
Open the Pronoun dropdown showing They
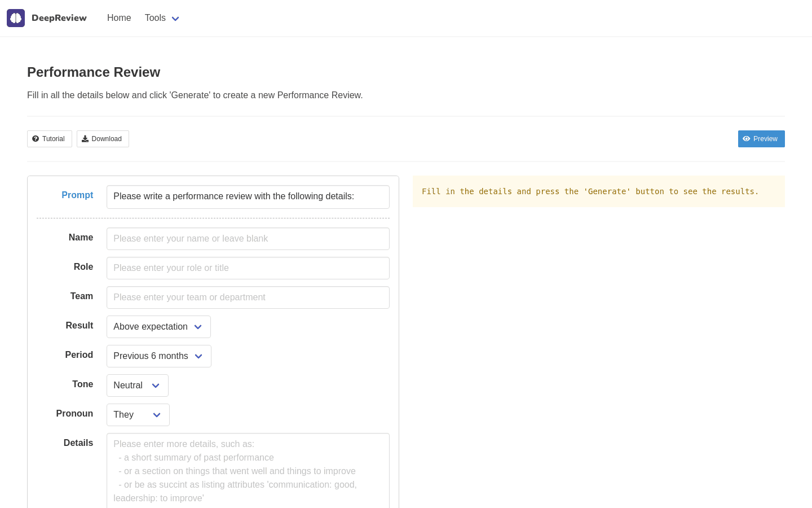click(138, 414)
